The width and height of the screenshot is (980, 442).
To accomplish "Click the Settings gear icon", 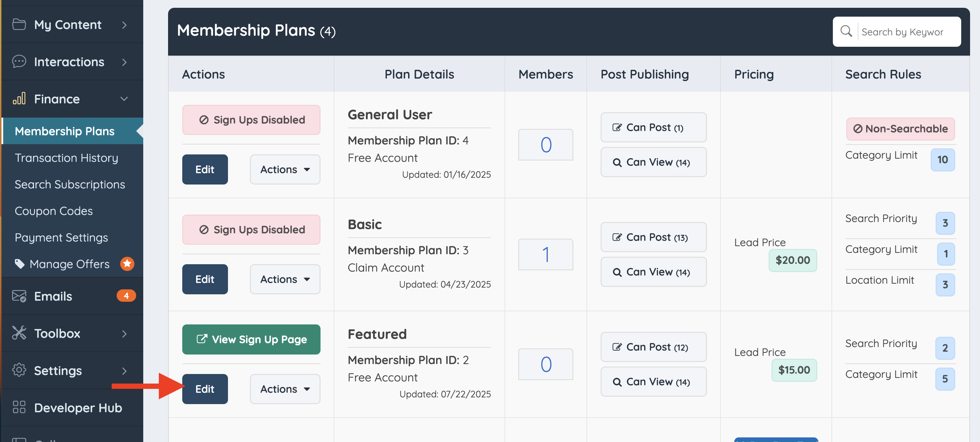I will [19, 370].
